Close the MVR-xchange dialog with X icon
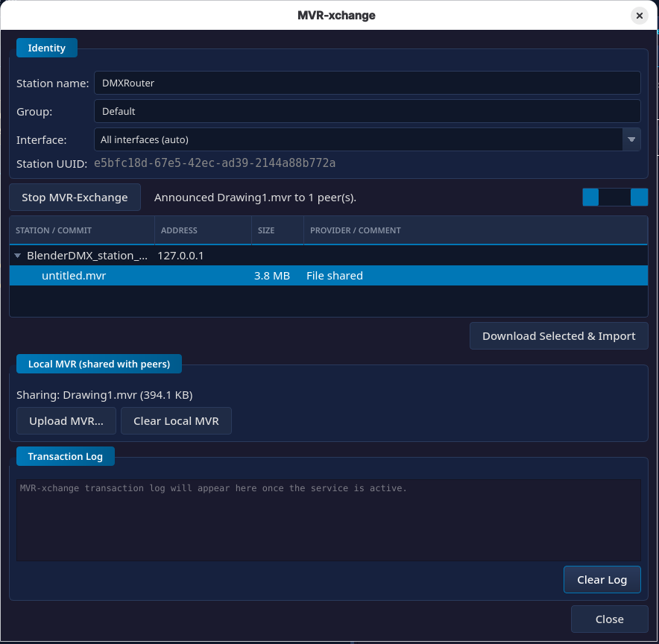 coord(640,16)
